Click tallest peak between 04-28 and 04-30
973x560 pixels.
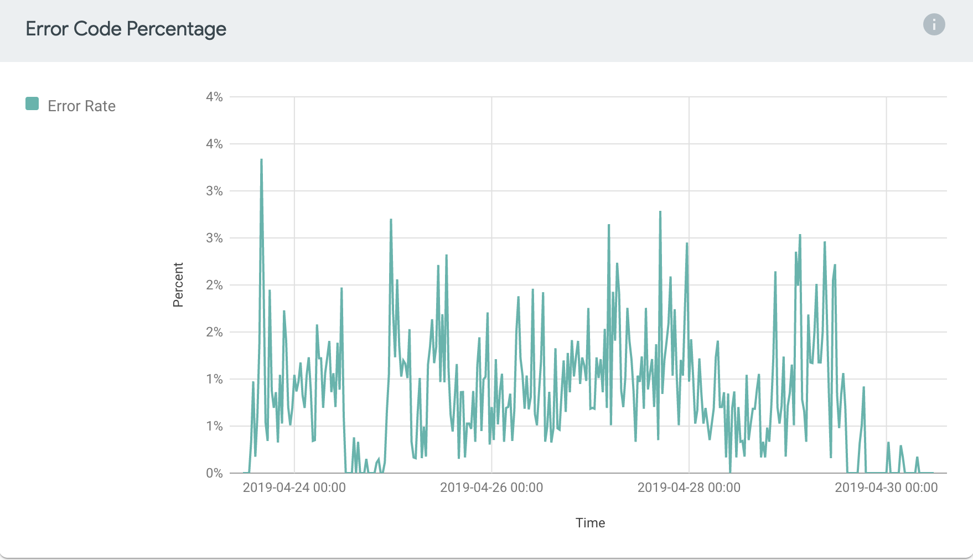(800, 235)
